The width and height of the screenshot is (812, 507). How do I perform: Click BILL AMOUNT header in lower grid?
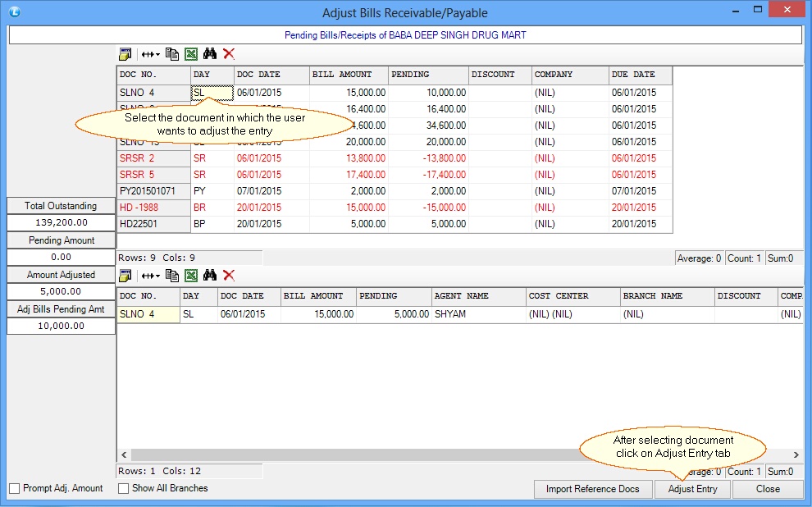pos(319,296)
